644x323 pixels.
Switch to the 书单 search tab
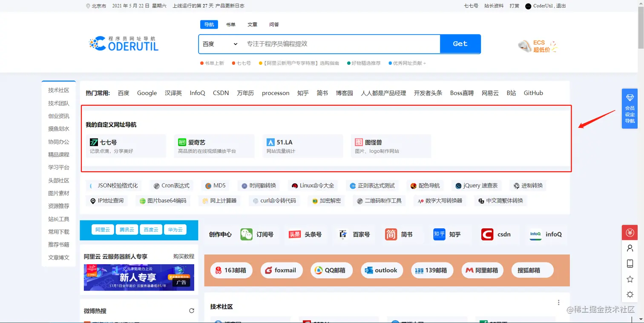click(231, 24)
